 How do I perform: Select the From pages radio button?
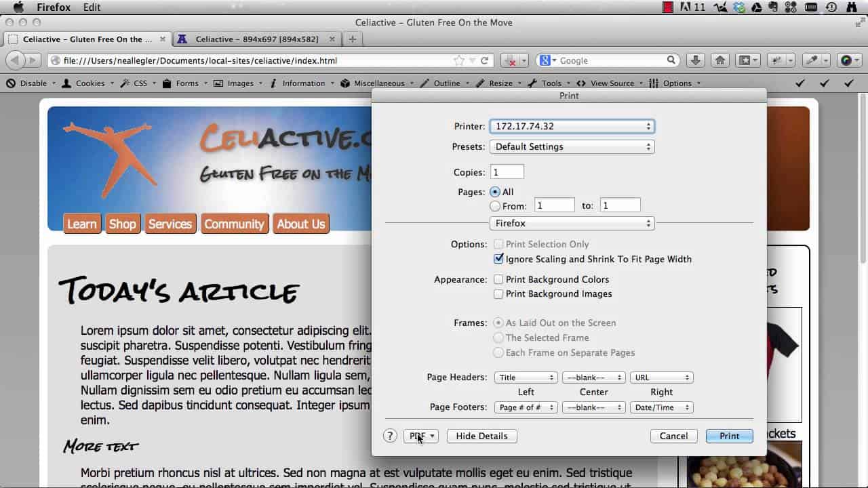pos(495,206)
